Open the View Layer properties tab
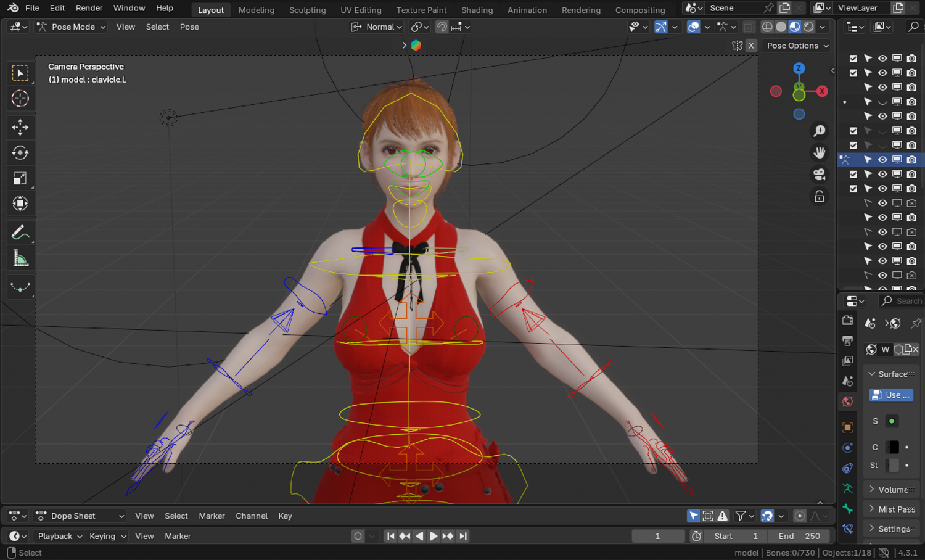925x560 pixels. tap(848, 361)
